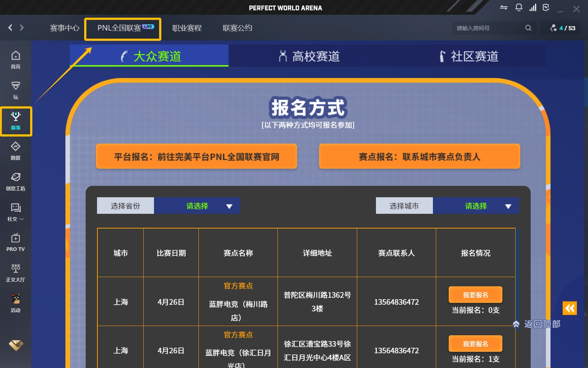Switch to the 社区赛道 tab
The width and height of the screenshot is (588, 368).
coord(469,56)
